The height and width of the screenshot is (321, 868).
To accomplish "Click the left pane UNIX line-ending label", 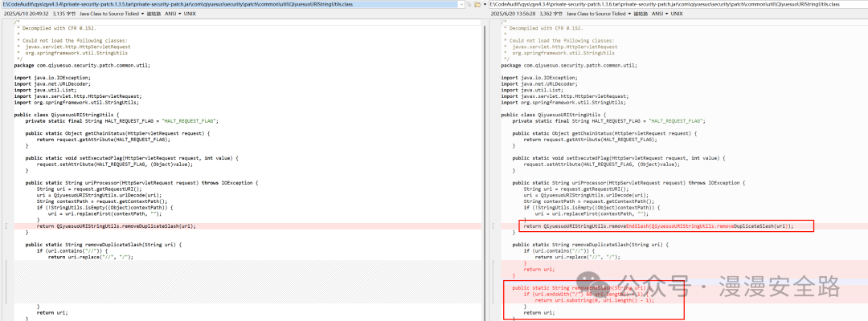I will coord(190,14).
